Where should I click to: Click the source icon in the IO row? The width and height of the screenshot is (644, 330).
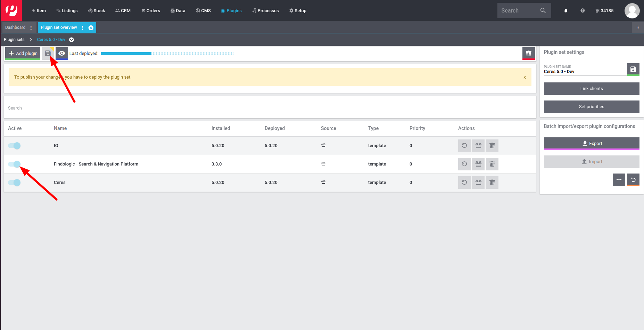click(x=323, y=145)
